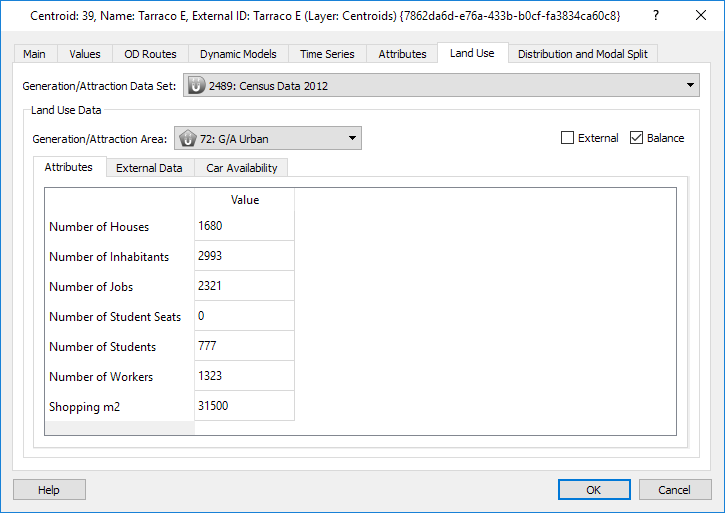This screenshot has width=725, height=513.
Task: Select the Number of Students value 777
Action: pos(244,346)
